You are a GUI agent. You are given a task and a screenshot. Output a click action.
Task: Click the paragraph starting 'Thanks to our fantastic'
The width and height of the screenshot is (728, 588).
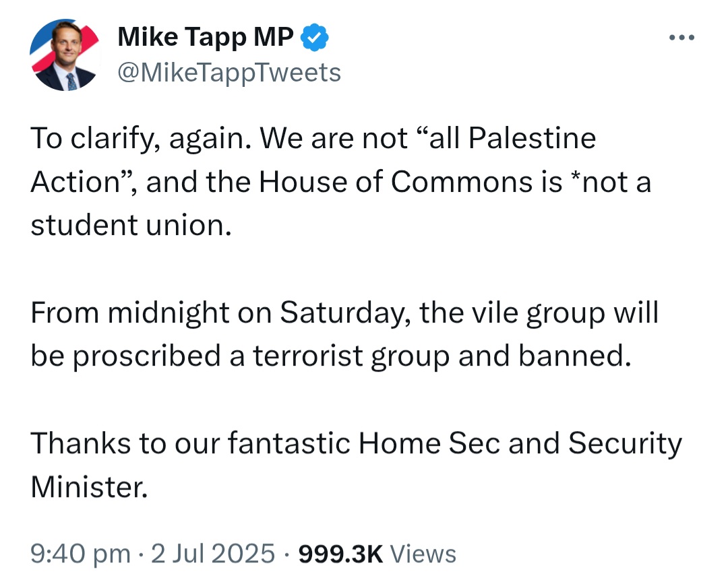point(356,465)
